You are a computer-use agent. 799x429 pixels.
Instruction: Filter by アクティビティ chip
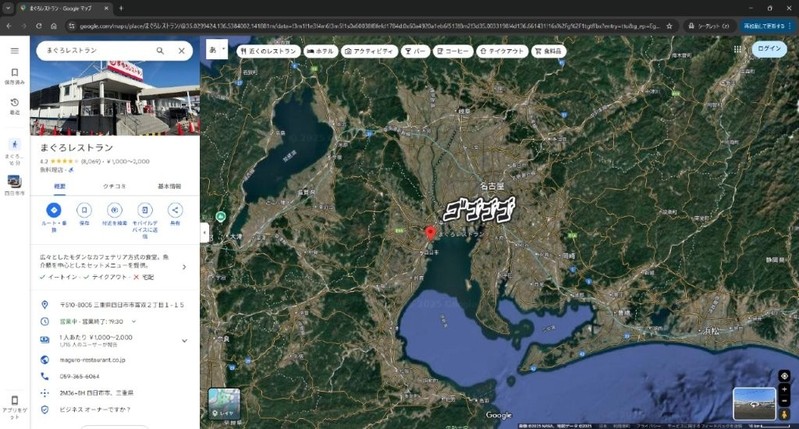click(369, 51)
